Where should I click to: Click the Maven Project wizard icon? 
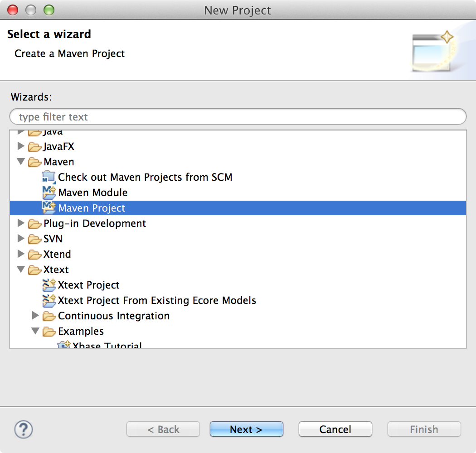point(49,208)
